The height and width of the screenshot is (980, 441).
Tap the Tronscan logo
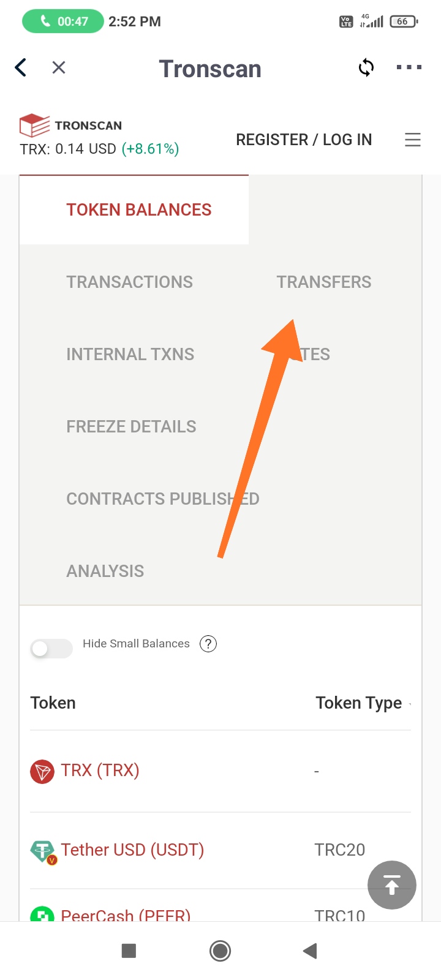click(x=71, y=125)
